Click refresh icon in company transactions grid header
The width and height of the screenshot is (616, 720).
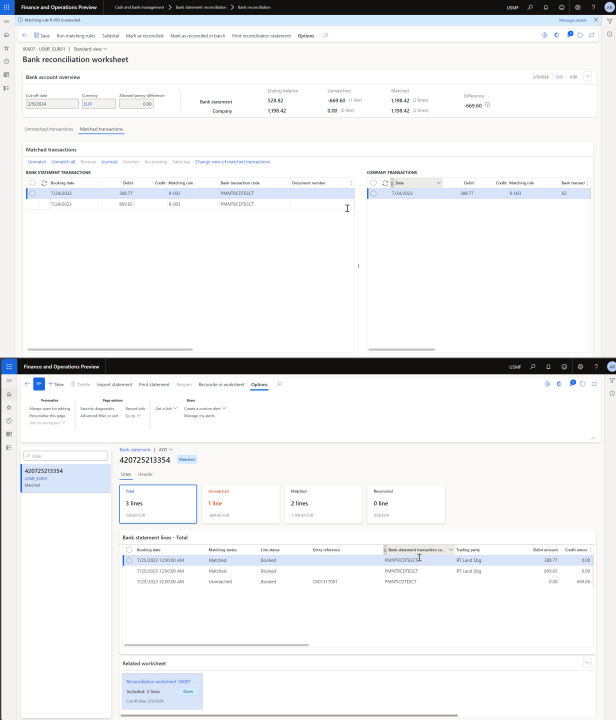point(385,183)
